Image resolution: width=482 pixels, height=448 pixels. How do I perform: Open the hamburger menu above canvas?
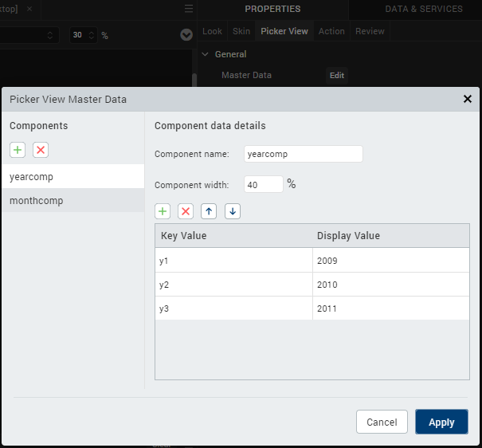click(x=189, y=8)
